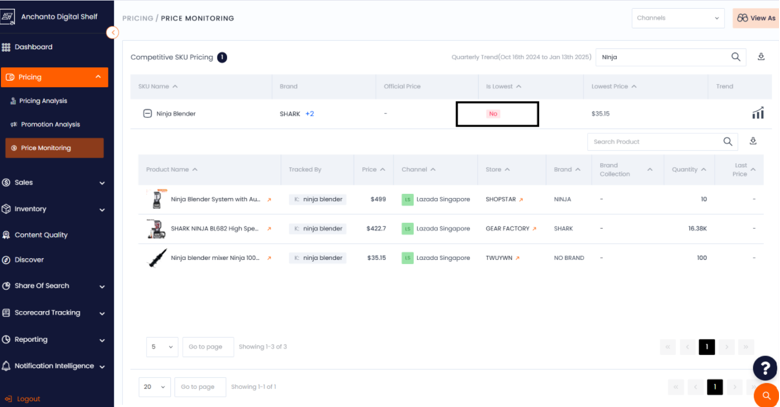Viewport: 780px width, 407px height.
Task: Click ninja blender tag in $499 row
Action: pyautogui.click(x=317, y=200)
